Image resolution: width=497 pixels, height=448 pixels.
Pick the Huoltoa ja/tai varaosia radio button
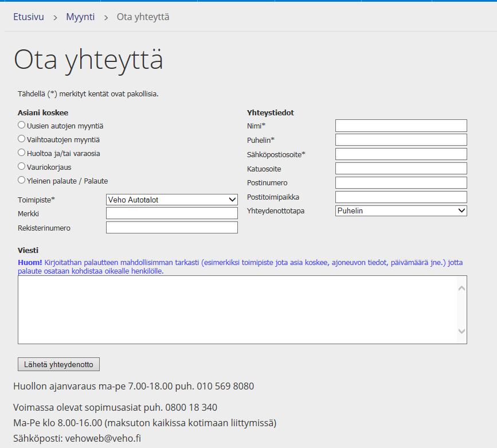click(21, 153)
